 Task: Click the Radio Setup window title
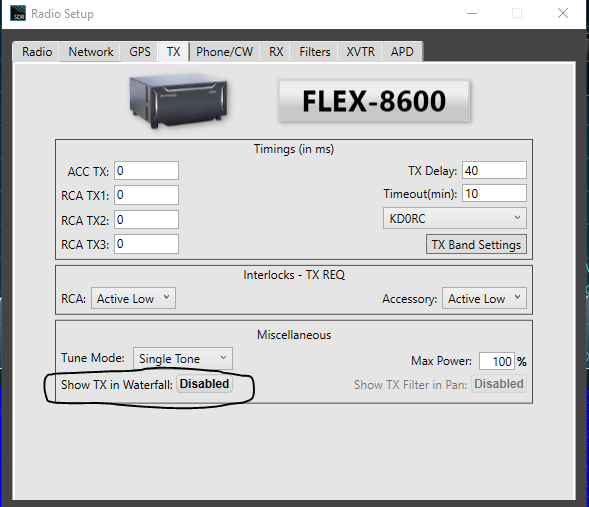(x=62, y=14)
